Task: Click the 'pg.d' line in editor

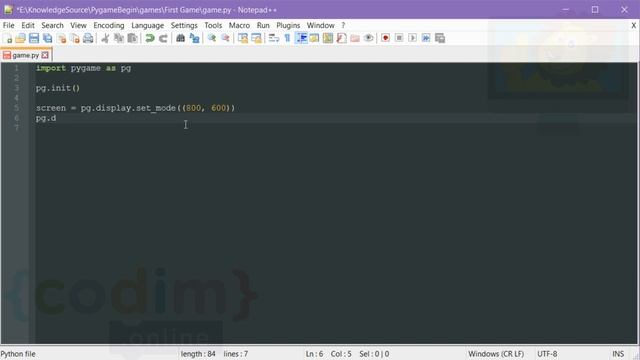Action: (x=46, y=118)
